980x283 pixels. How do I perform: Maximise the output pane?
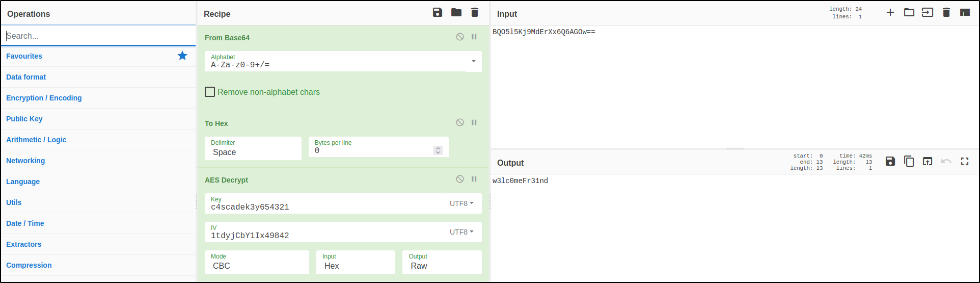pos(965,162)
